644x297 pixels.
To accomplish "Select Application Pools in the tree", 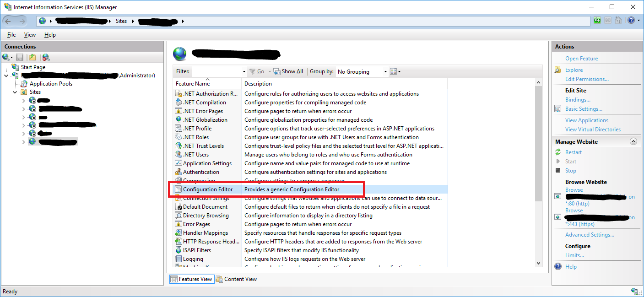I will tap(51, 84).
